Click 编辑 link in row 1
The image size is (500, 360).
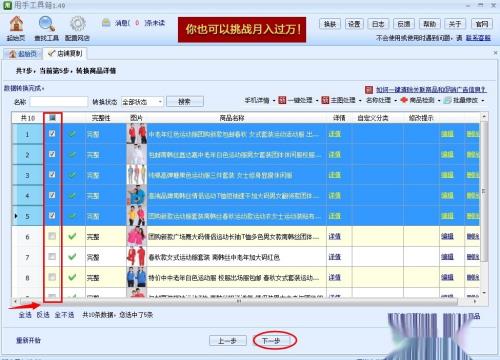coord(447,134)
